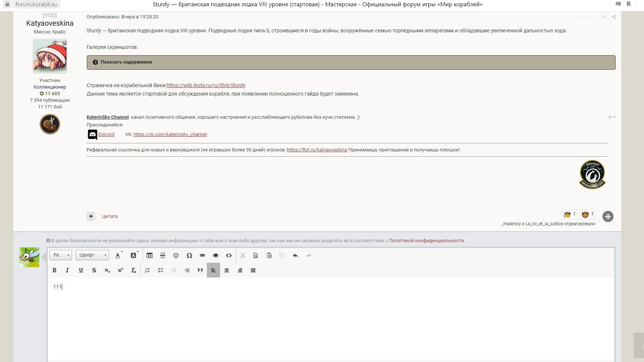Insert a bulleted list
644x362 pixels.
click(161, 270)
